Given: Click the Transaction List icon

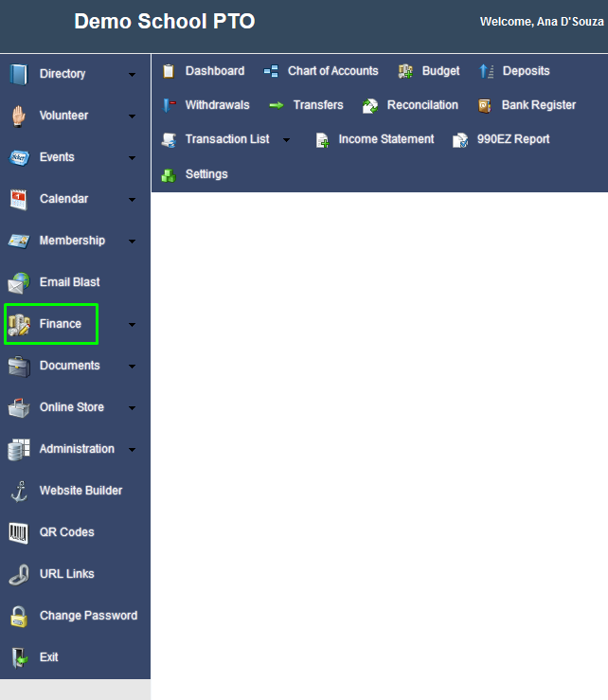Looking at the screenshot, I should point(169,140).
